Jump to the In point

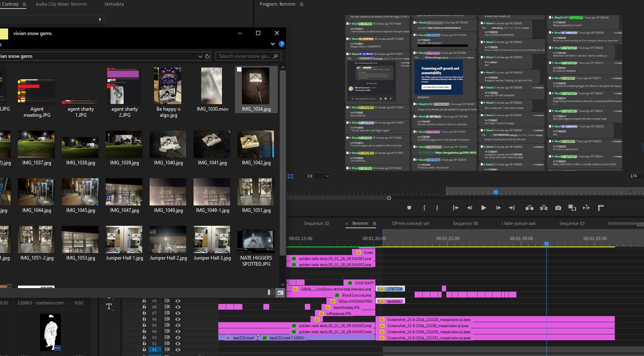456,208
